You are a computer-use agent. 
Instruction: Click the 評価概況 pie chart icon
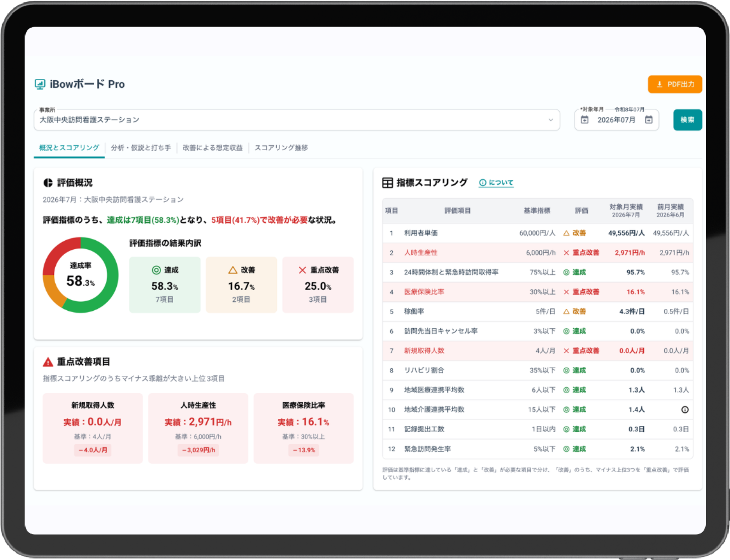pyautogui.click(x=48, y=183)
